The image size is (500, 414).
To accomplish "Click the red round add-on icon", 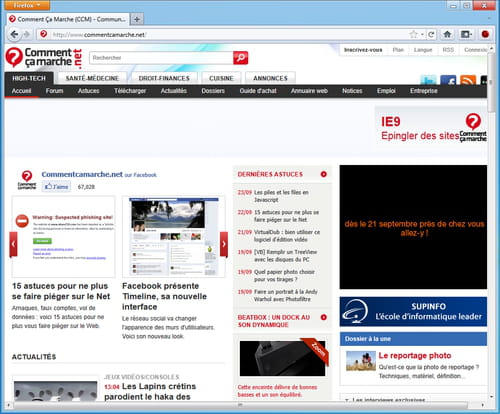I will [485, 34].
